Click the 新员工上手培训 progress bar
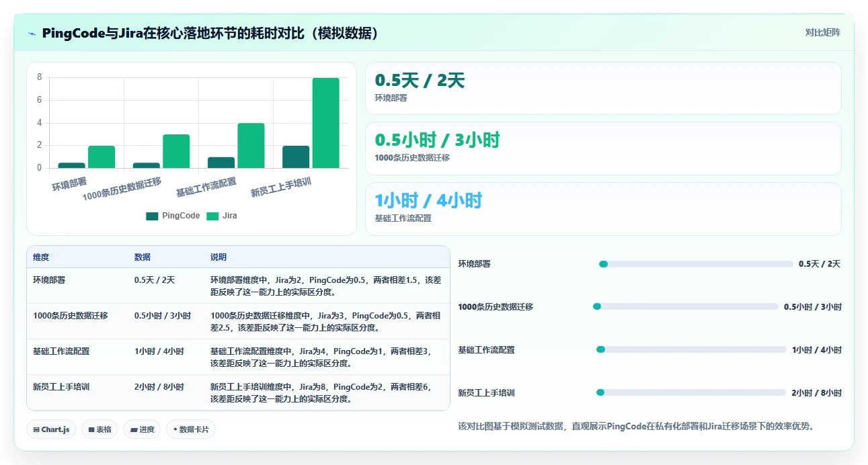Image resolution: width=868 pixels, height=465 pixels. click(x=691, y=392)
